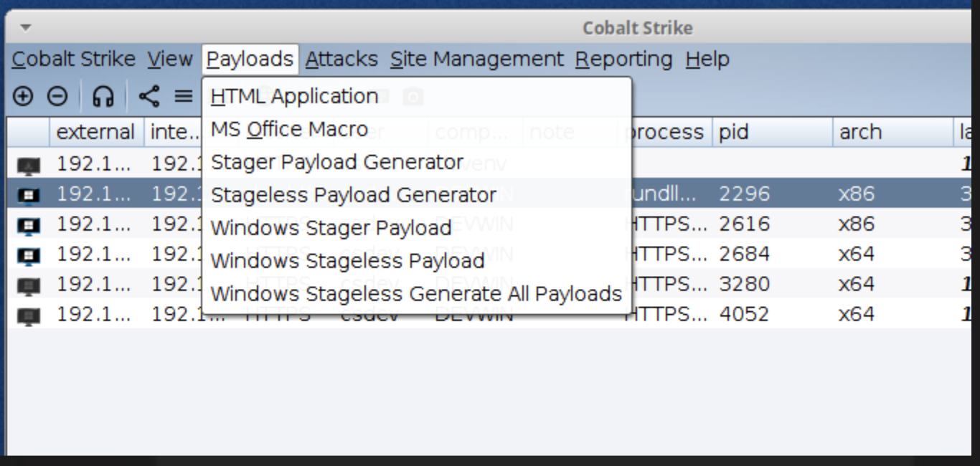Sort by the external column header

click(x=95, y=133)
